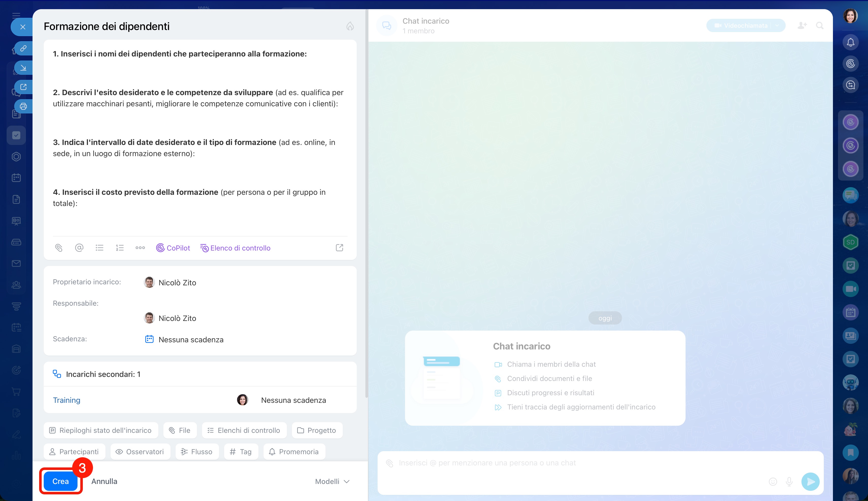Open the Modelli templates dropdown
Viewport: 868px width, 501px height.
point(332,481)
